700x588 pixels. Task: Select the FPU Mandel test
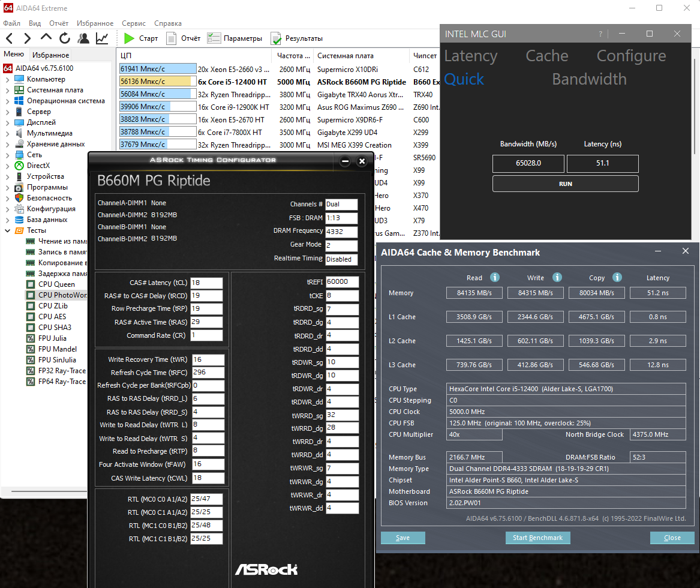[x=57, y=349]
